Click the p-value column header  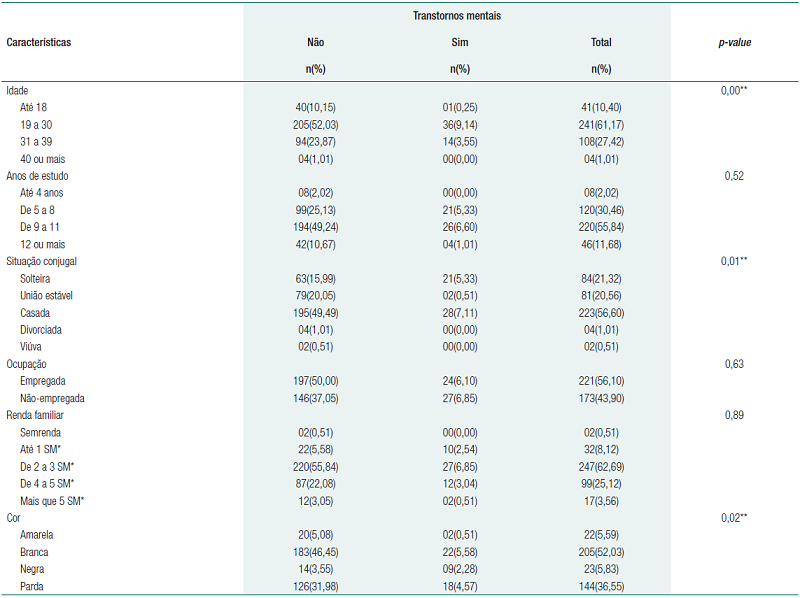[735, 43]
